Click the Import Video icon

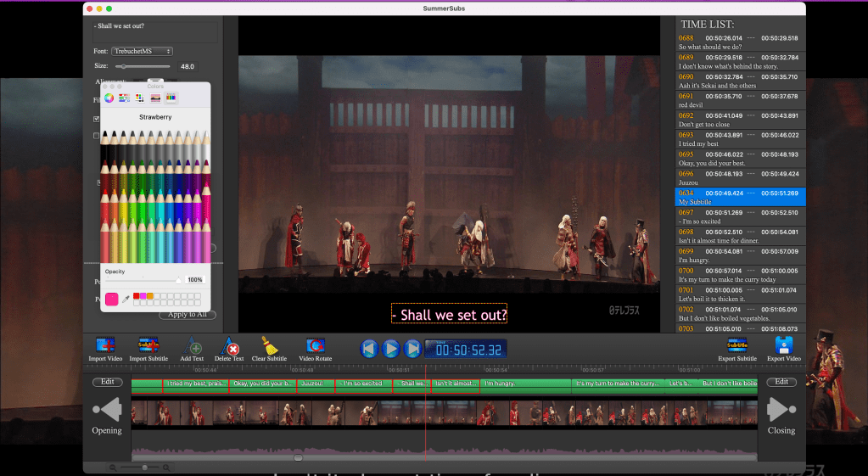pyautogui.click(x=105, y=345)
